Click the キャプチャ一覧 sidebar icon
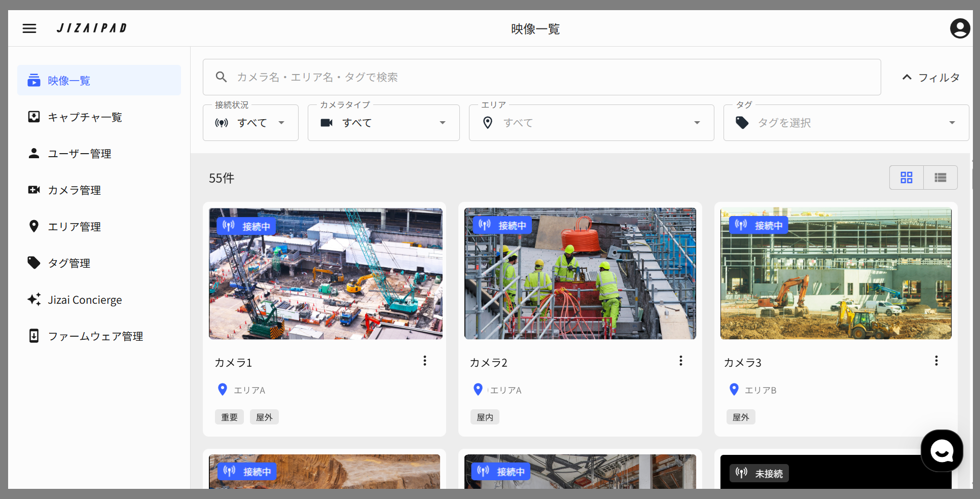 pos(34,117)
